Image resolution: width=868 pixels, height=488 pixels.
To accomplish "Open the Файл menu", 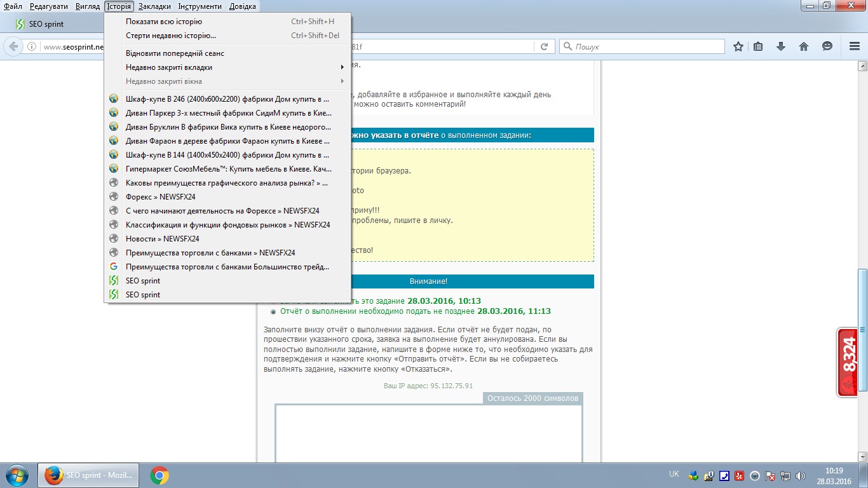I will 13,6.
